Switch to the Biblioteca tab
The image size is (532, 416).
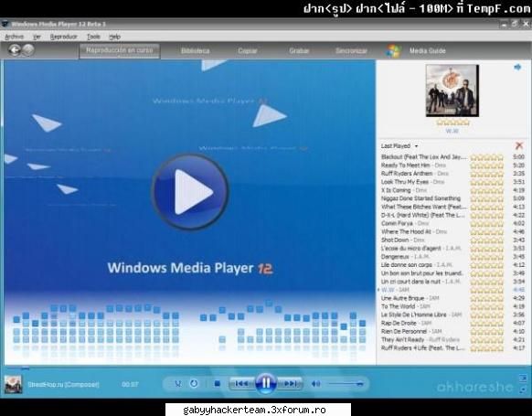click(x=195, y=51)
